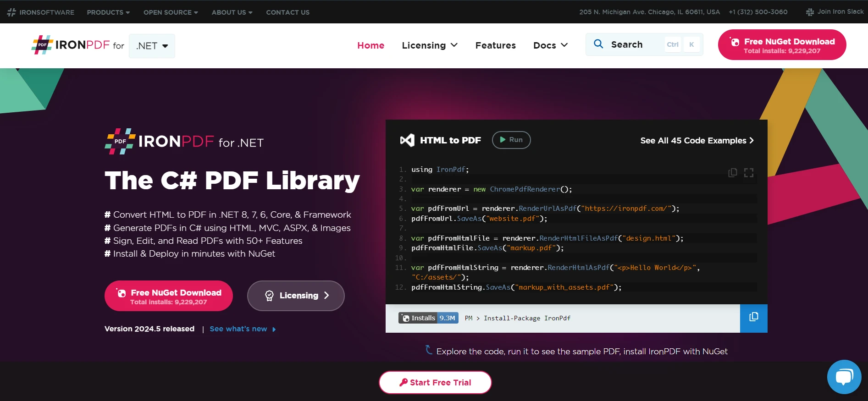Viewport: 868px width, 401px height.
Task: Click See what's new link
Action: (243, 329)
